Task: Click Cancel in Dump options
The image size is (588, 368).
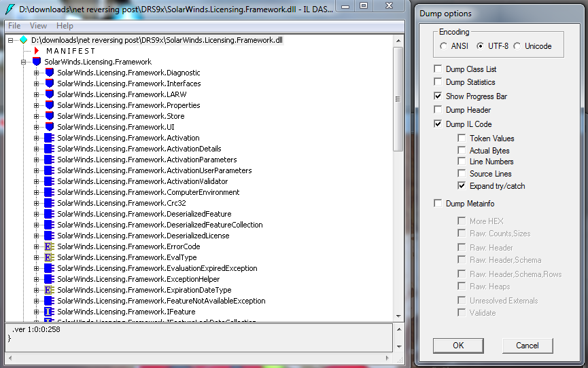Action: point(528,345)
